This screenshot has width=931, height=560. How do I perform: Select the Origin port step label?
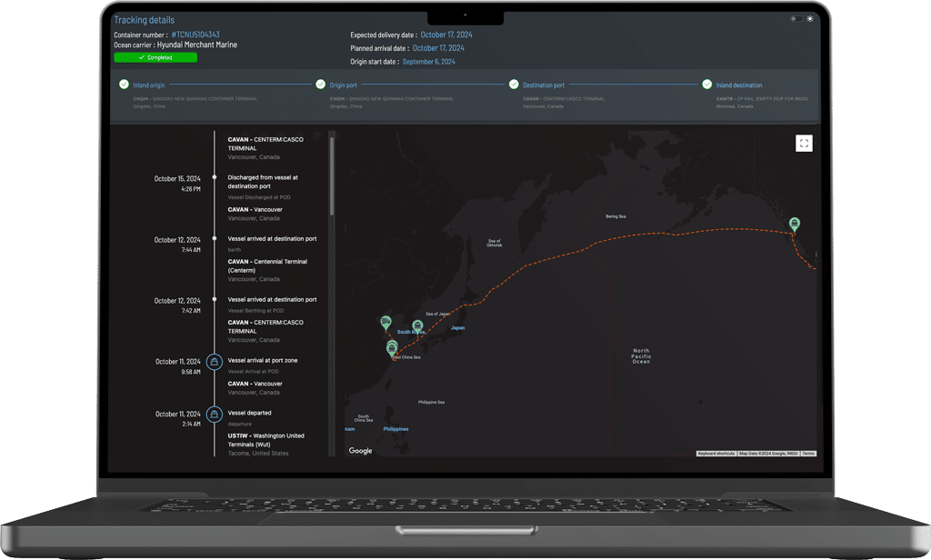pyautogui.click(x=343, y=85)
